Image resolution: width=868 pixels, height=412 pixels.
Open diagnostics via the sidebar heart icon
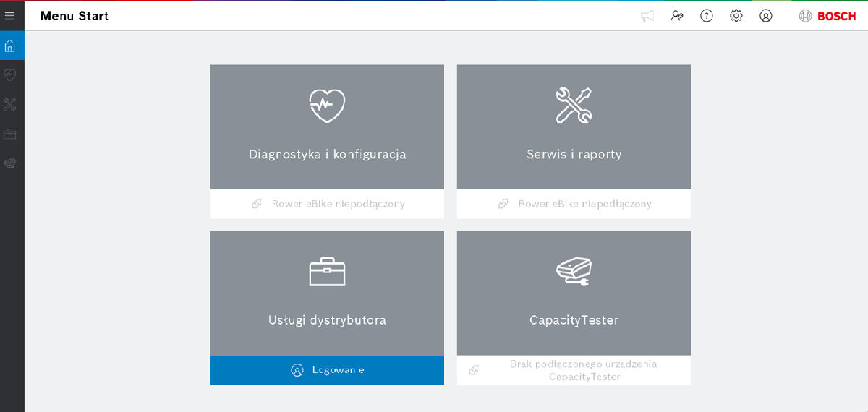click(x=10, y=75)
